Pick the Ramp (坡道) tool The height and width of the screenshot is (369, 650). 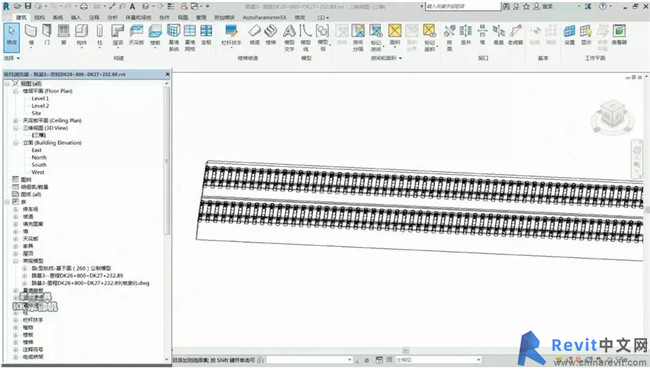point(255,35)
